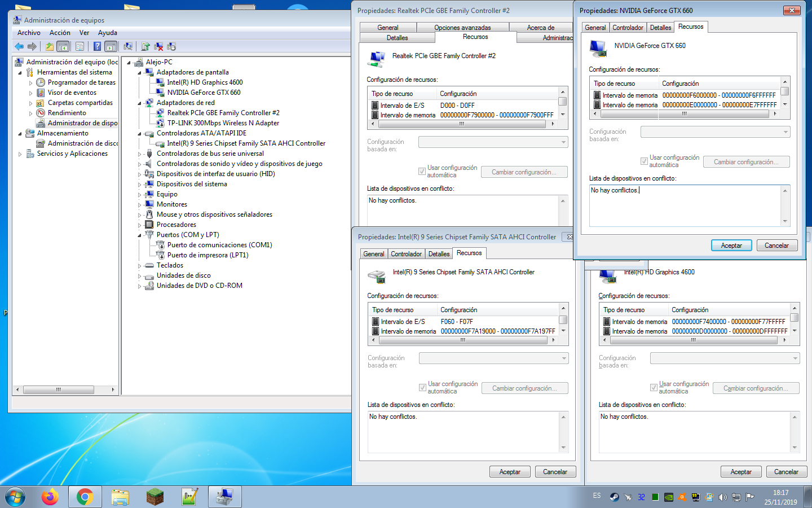Expand the Monitores node
Image resolution: width=812 pixels, height=508 pixels.
(139, 204)
